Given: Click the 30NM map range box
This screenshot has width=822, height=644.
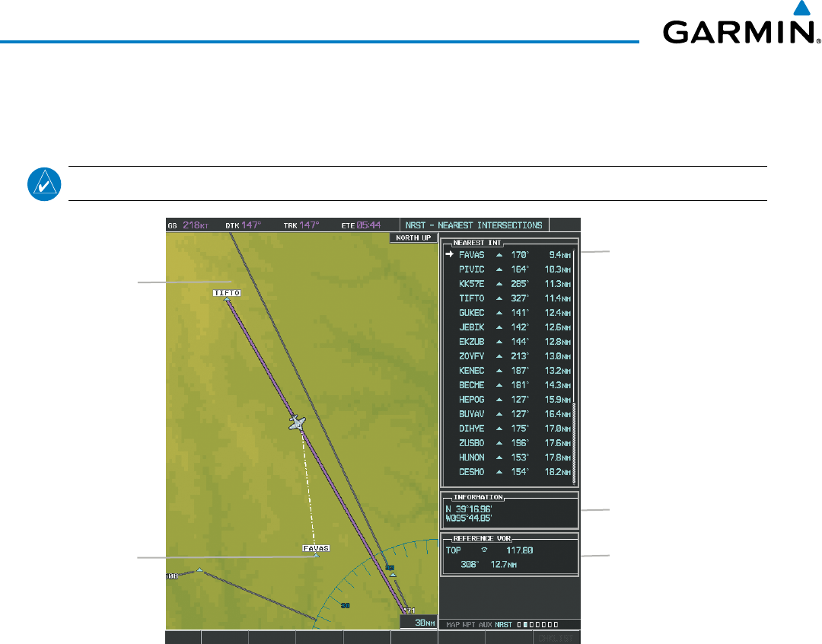Looking at the screenshot, I should (x=419, y=622).
